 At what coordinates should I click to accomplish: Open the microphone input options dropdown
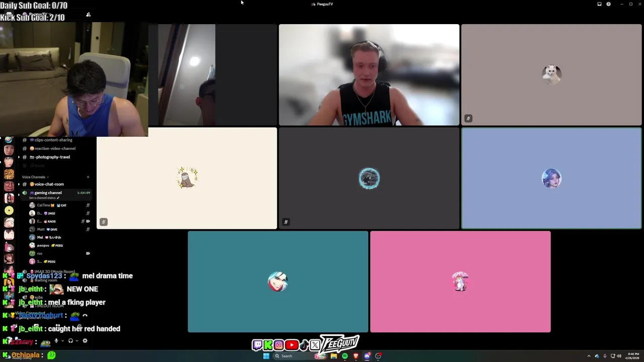(x=62, y=341)
